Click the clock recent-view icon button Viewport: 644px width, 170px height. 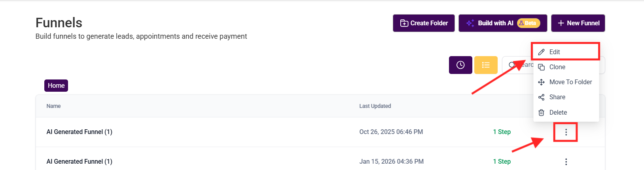(x=460, y=65)
